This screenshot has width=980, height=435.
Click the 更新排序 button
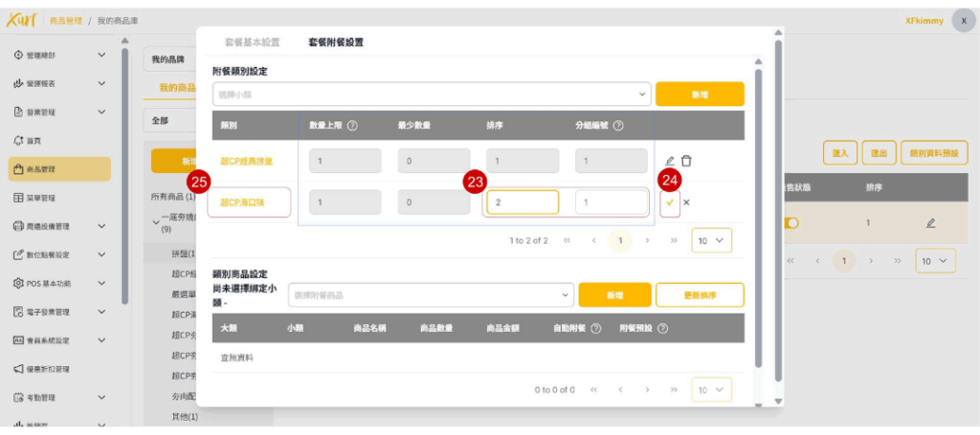pos(699,295)
